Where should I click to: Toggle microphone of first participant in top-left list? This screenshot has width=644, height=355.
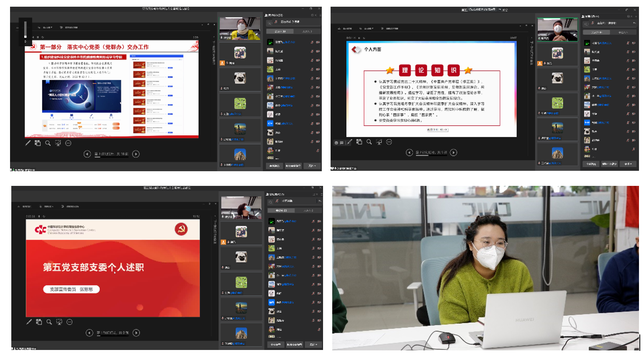pos(312,42)
